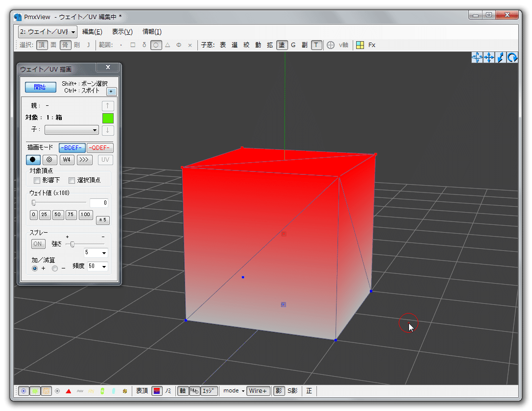The image size is (532, 411).
Task: Click the green capsule icon in bottom bar
Action: coord(102,391)
